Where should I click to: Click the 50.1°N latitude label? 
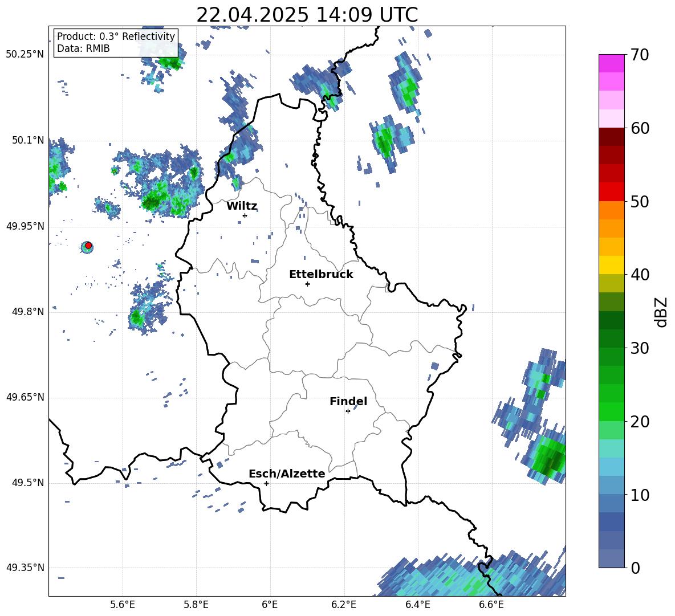28,140
